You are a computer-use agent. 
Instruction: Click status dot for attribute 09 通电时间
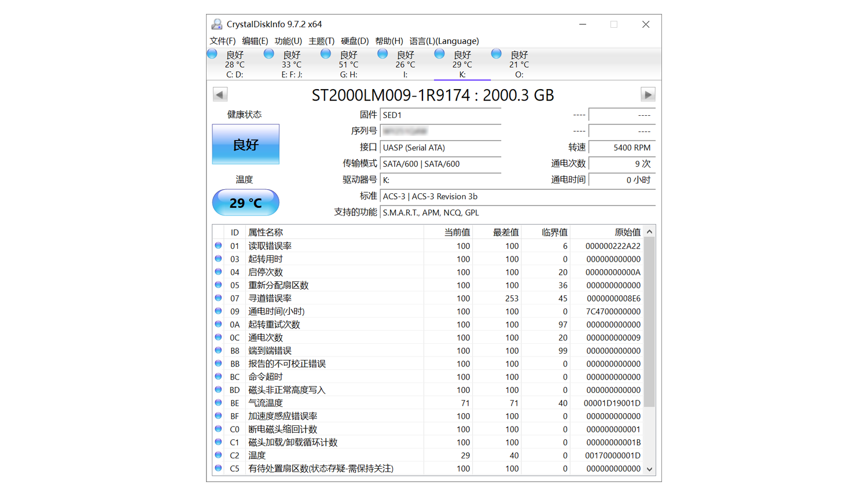point(218,311)
